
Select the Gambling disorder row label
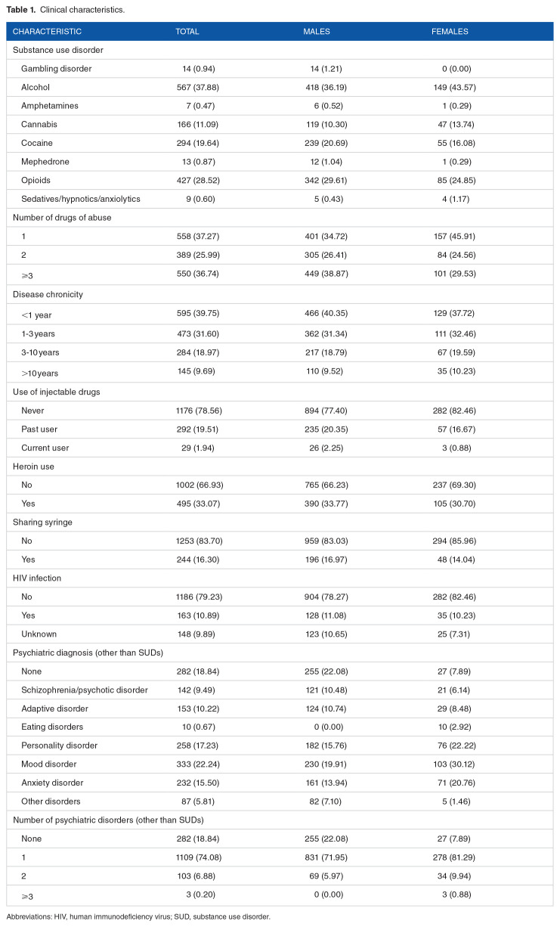tap(57, 69)
